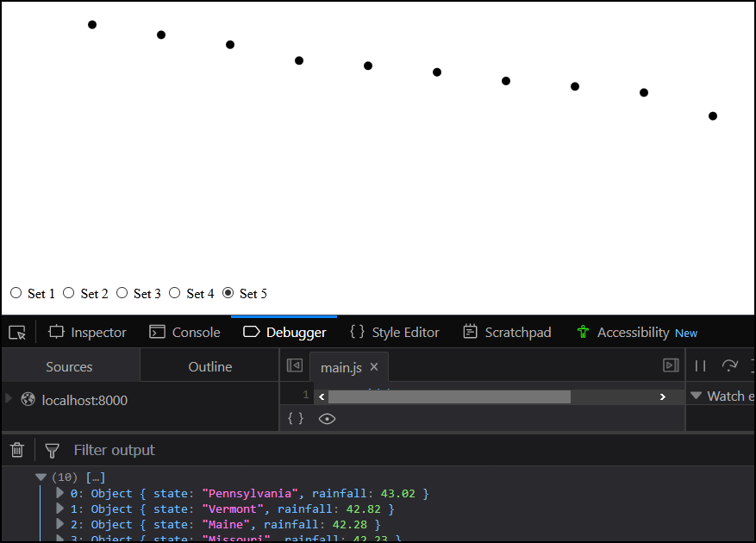
Task: Select the Set 2 radio button
Action: (69, 293)
